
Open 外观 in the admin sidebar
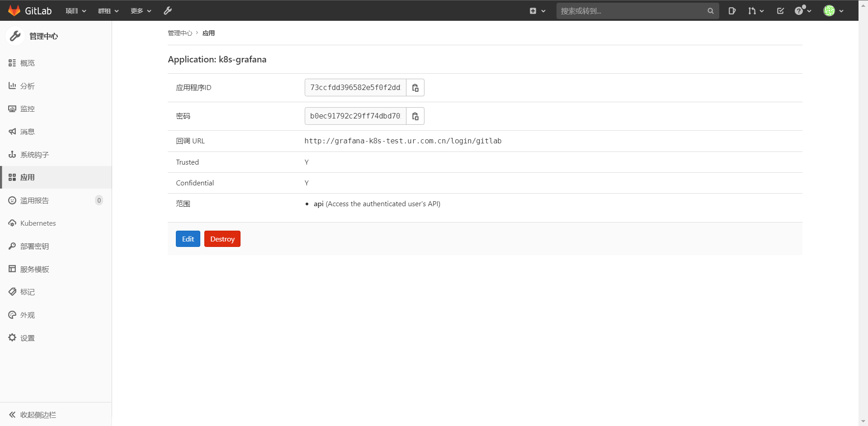click(x=56, y=315)
